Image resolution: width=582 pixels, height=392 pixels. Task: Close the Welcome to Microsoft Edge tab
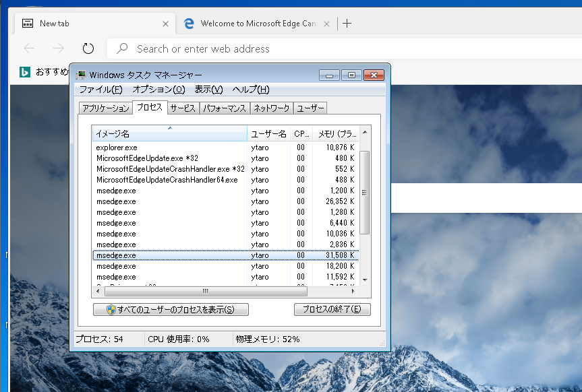pyautogui.click(x=326, y=24)
